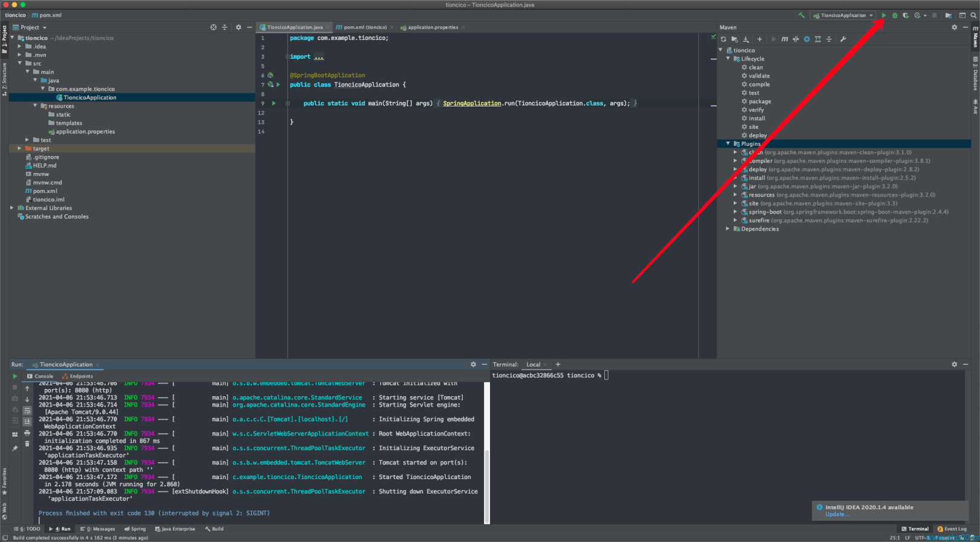Viewport: 980px width, 542px height.
Task: Locate opened file in Project tree
Action: click(214, 27)
